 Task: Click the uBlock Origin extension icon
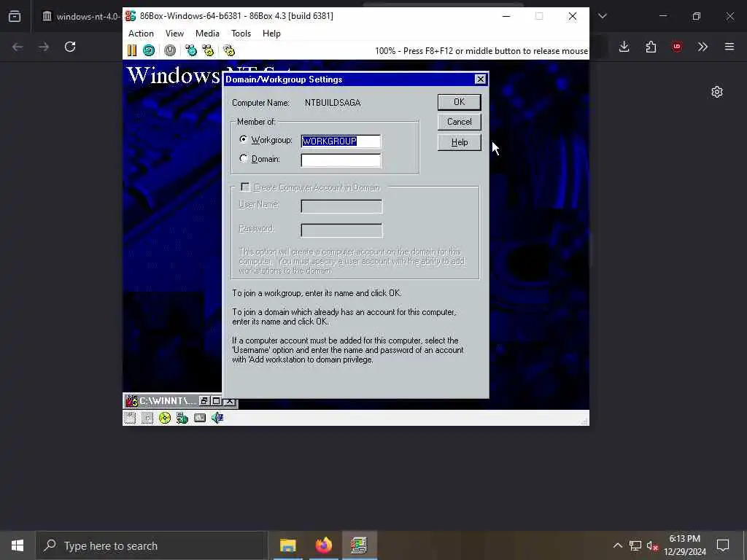677,47
